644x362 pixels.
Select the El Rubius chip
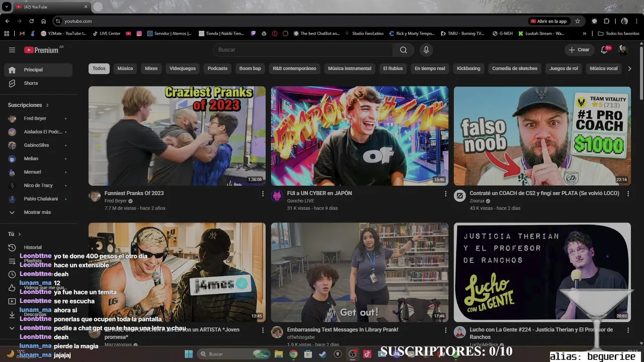(393, 69)
